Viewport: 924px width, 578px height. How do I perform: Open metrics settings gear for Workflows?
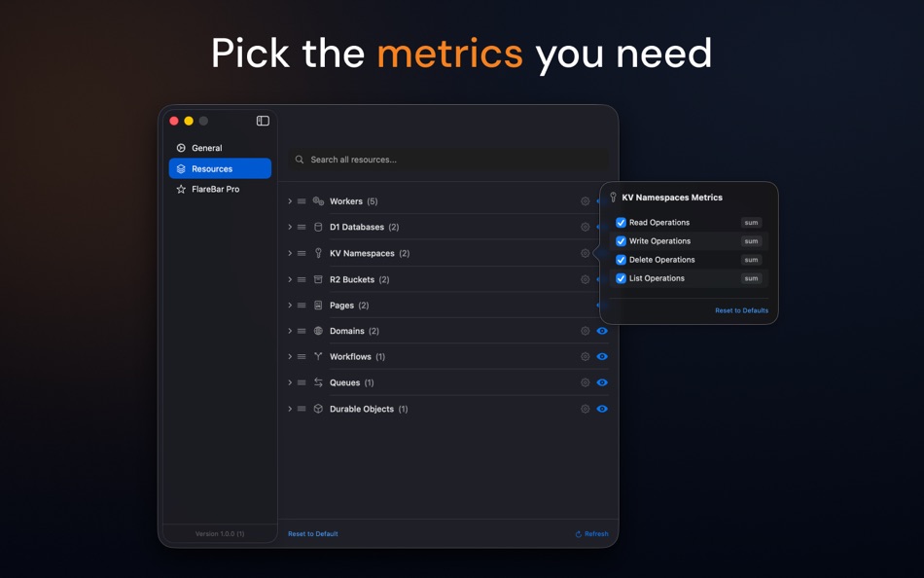(x=586, y=357)
